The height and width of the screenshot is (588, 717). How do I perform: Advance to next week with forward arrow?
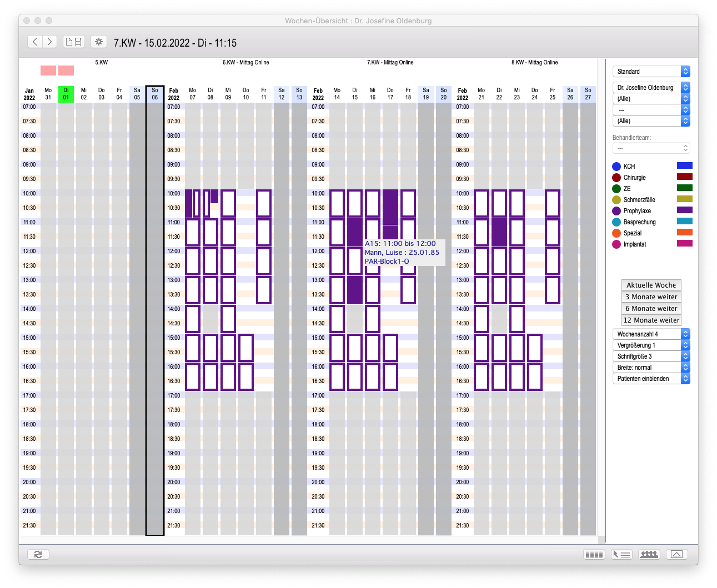tap(49, 42)
